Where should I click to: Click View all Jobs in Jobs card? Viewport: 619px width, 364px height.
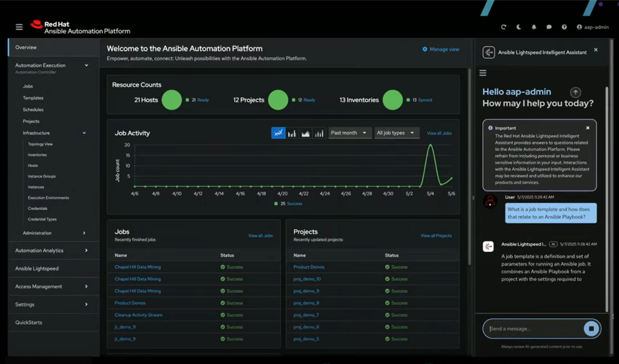point(260,236)
